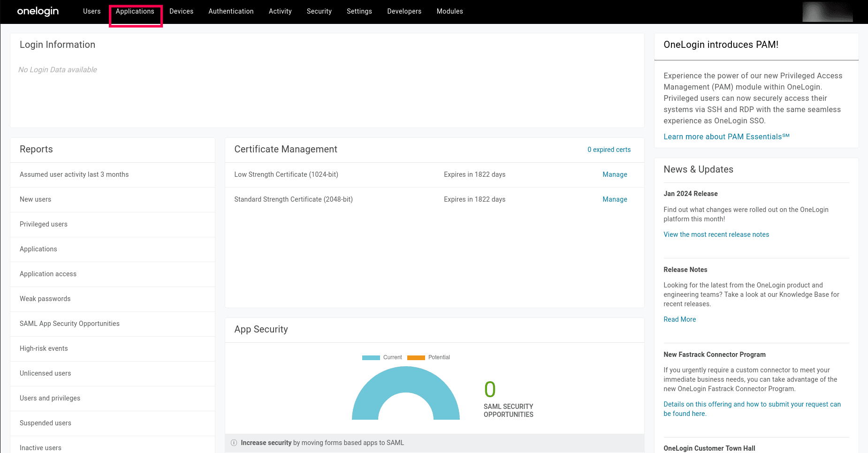The height and width of the screenshot is (453, 868).
Task: Click the orange Potential legend swatch
Action: [x=416, y=357]
